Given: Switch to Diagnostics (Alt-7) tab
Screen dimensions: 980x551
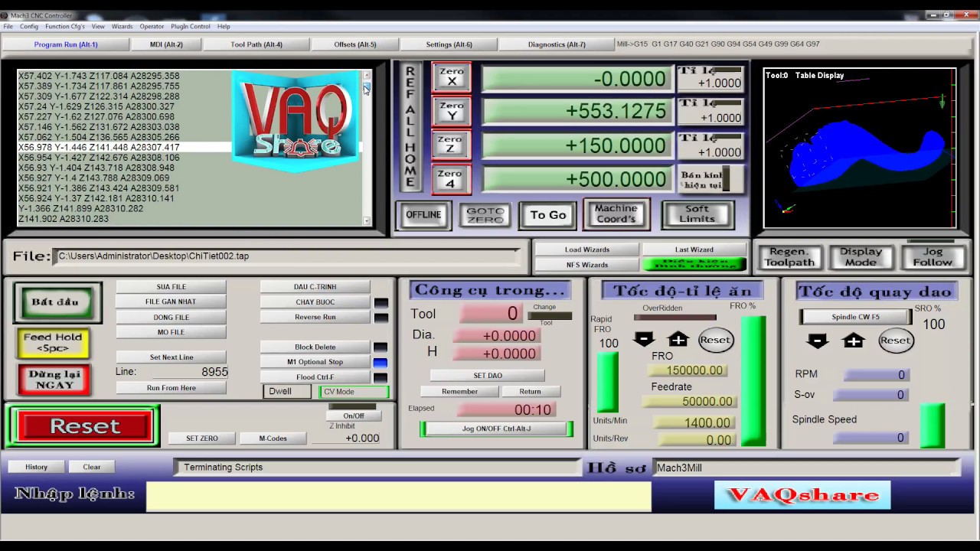Looking at the screenshot, I should pyautogui.click(x=557, y=44).
